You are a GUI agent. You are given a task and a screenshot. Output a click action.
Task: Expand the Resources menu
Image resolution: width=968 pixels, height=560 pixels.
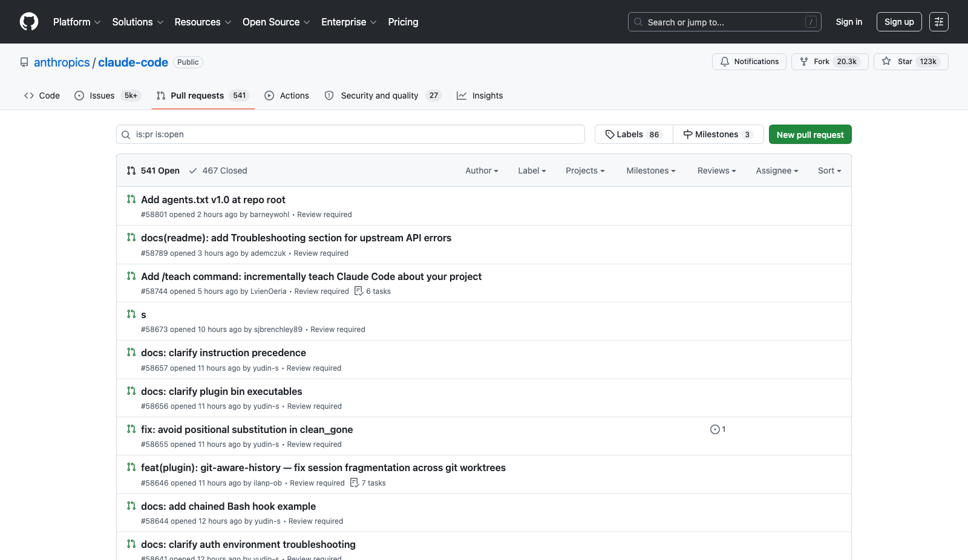pyautogui.click(x=203, y=22)
